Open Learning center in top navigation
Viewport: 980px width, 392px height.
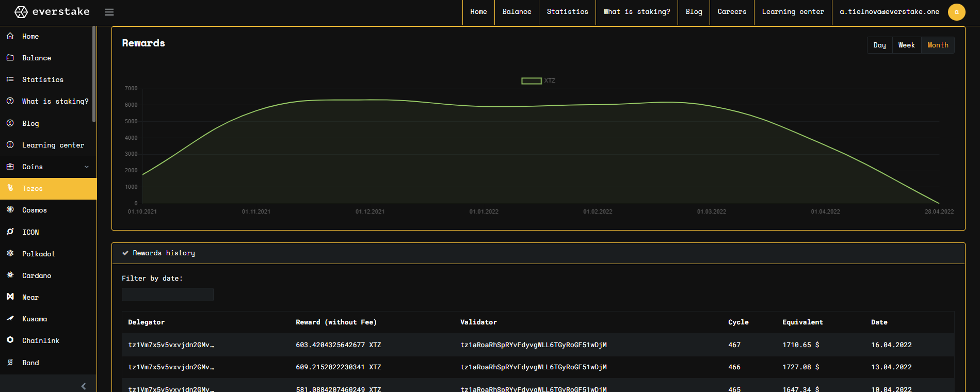click(x=793, y=12)
